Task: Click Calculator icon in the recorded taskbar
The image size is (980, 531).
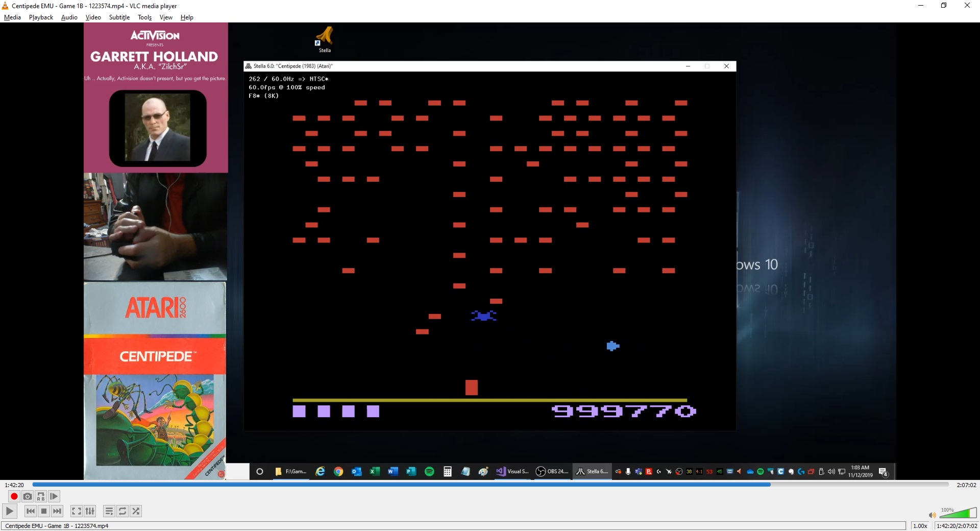Action: [448, 471]
